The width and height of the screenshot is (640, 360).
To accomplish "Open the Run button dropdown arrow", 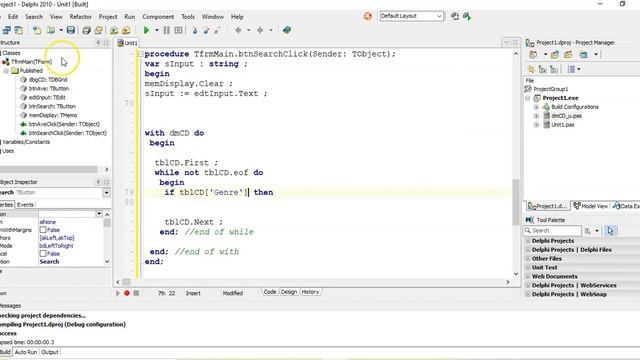I will pyautogui.click(x=157, y=30).
